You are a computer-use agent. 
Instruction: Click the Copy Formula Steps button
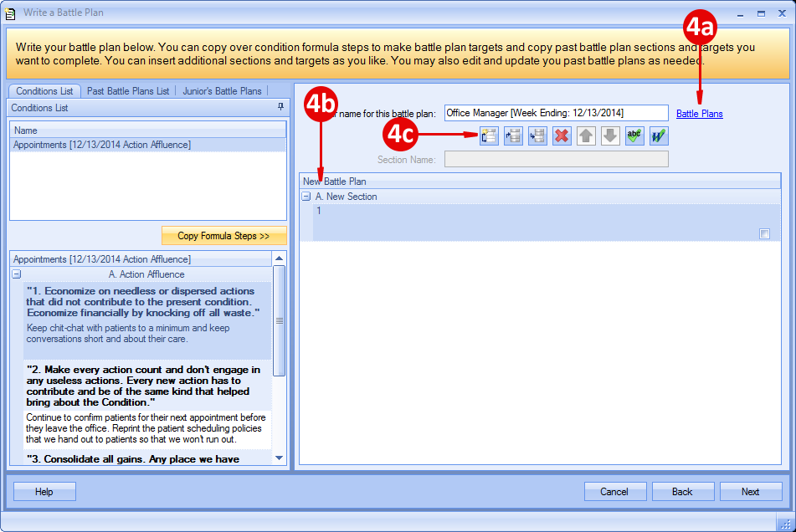pos(223,236)
